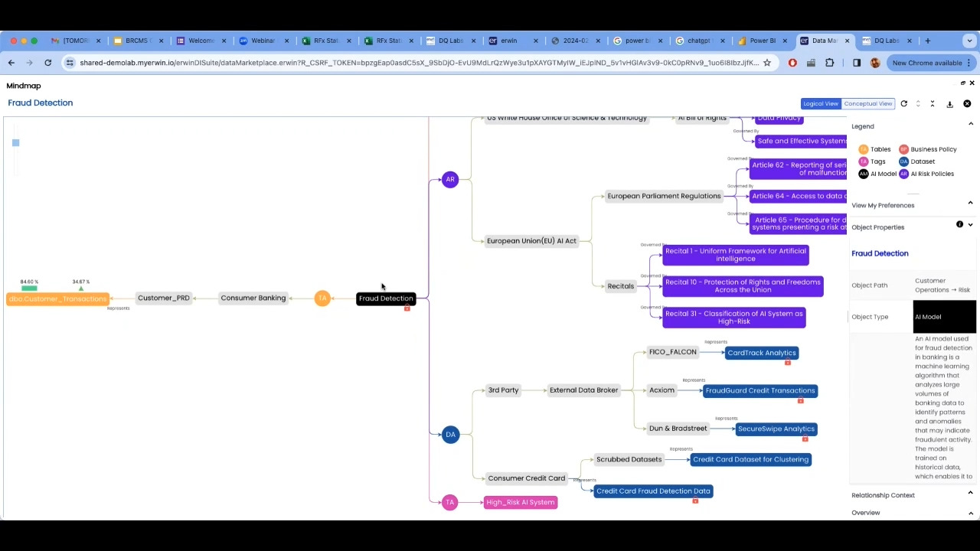Collapse the View My Preferences section
This screenshot has width=980, height=551.
click(x=970, y=203)
